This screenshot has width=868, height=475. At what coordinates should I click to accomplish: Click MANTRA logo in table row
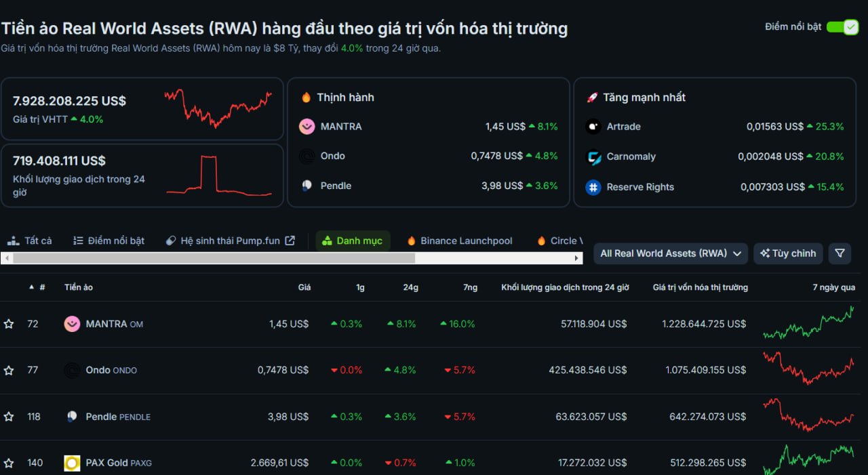pos(72,324)
